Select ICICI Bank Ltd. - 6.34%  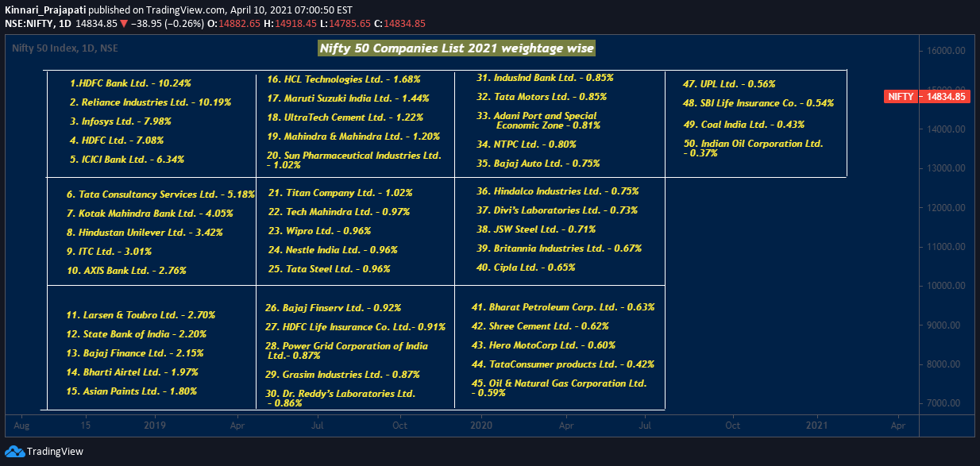pyautogui.click(x=127, y=160)
